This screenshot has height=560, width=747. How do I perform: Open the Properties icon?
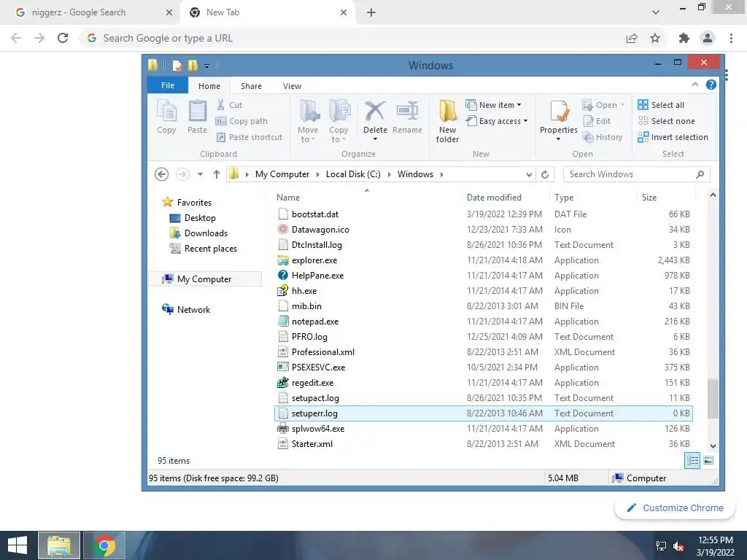pos(558,112)
